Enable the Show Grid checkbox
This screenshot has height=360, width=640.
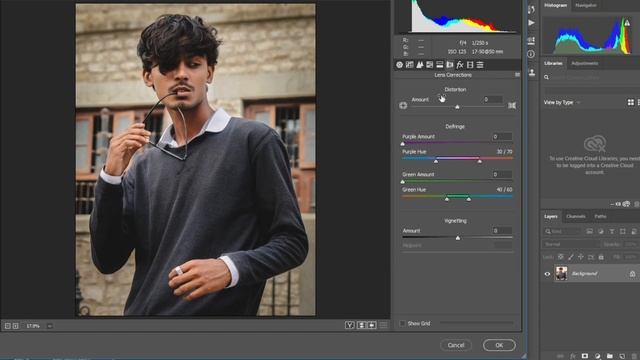[x=402, y=323]
